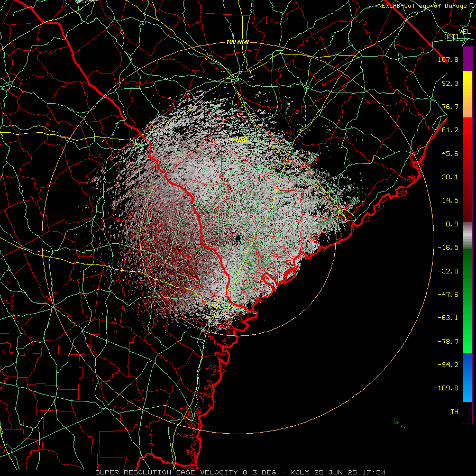This screenshot has width=476, height=476.
Task: Click the 100 NMI range ring label
Action: click(237, 42)
